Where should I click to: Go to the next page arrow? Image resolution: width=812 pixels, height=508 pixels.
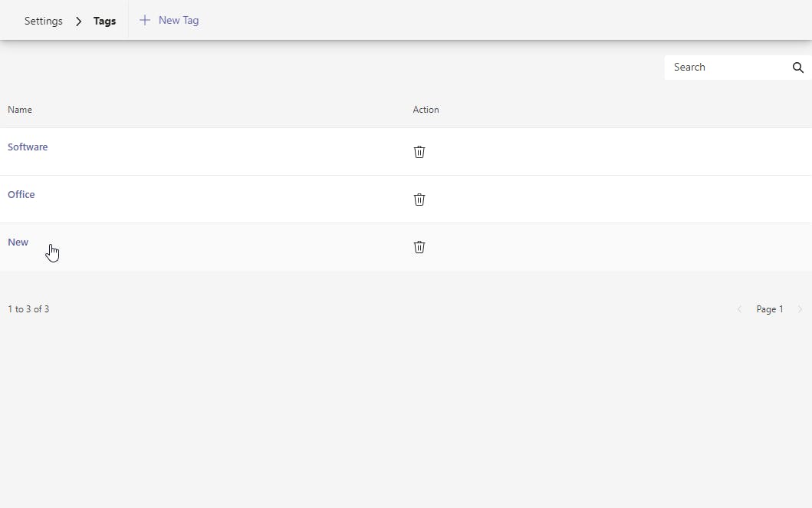(x=800, y=309)
